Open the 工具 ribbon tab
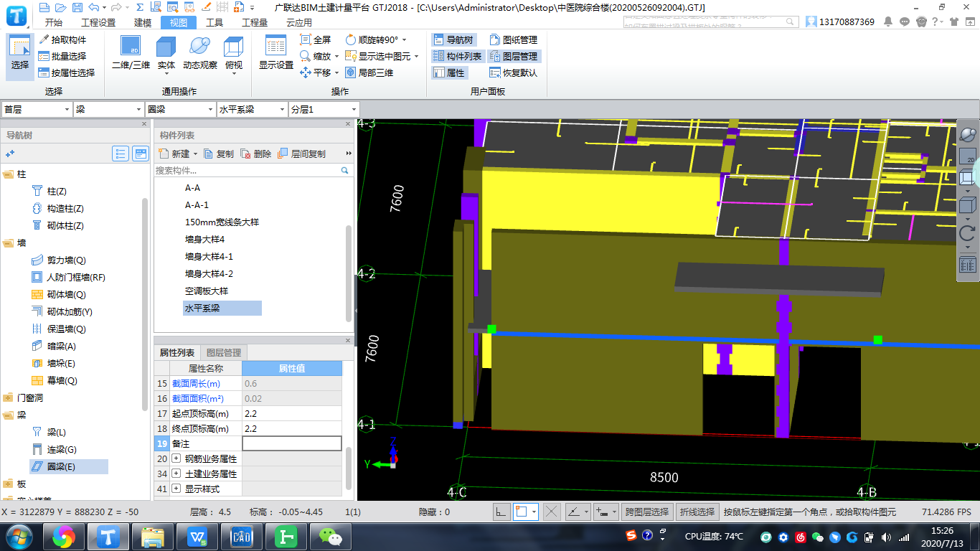 coord(214,22)
